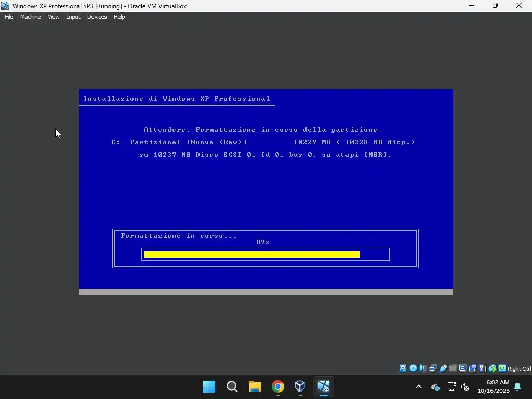Switch to VirtualBox Manager in the taskbar
This screenshot has height=399, width=532.
pos(300,387)
